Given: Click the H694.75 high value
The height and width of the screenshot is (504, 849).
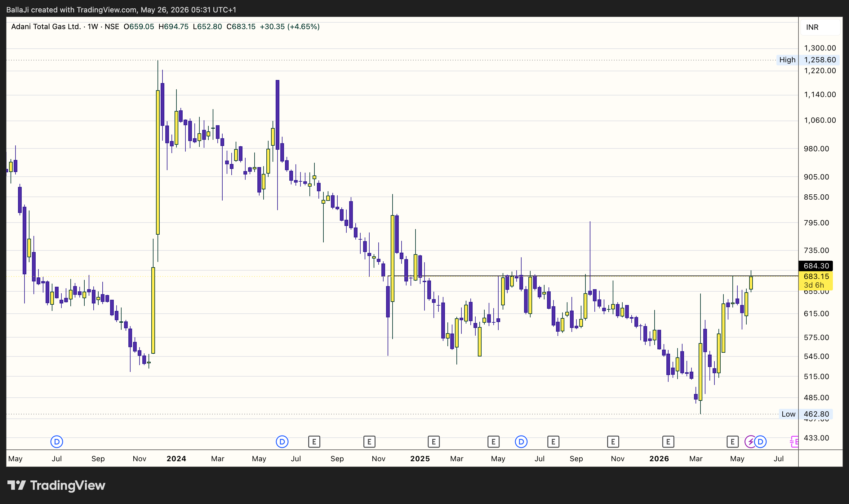Looking at the screenshot, I should (173, 26).
